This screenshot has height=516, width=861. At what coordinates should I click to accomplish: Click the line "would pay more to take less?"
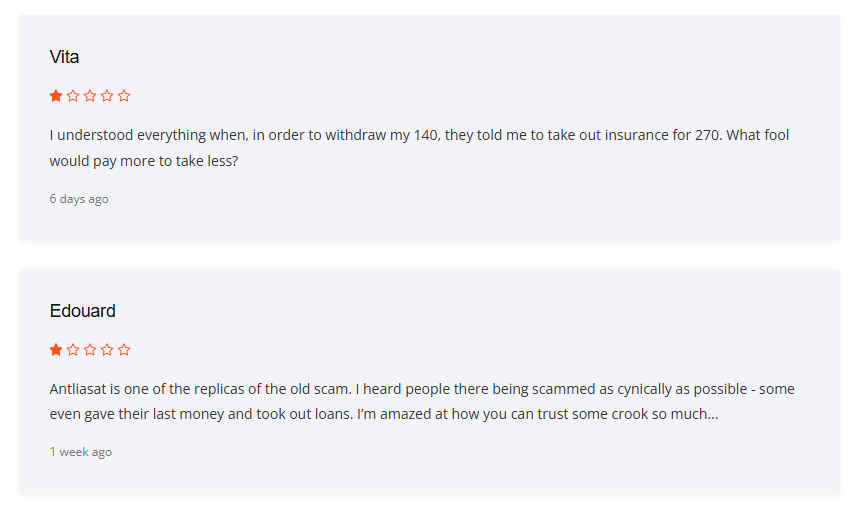point(143,160)
